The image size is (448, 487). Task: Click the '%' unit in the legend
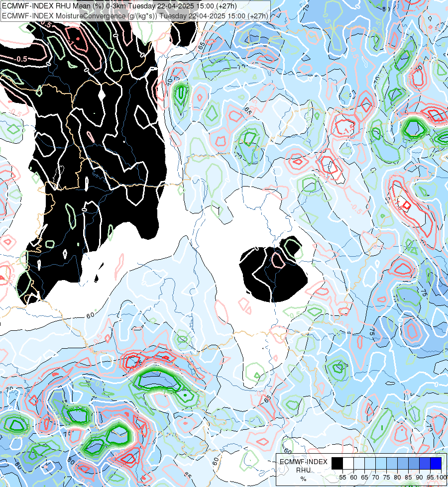coord(303,479)
